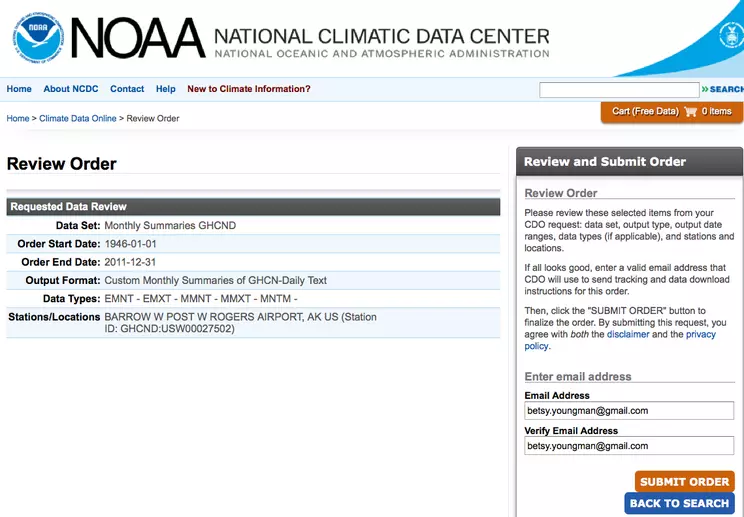Click the Email Address input field
Screen dimensions: 744x517
pos(629,411)
